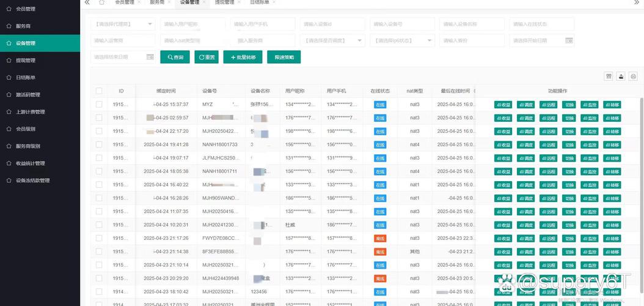Open the column filter grid icon
Screen dimensions: 644x306
tap(609, 76)
